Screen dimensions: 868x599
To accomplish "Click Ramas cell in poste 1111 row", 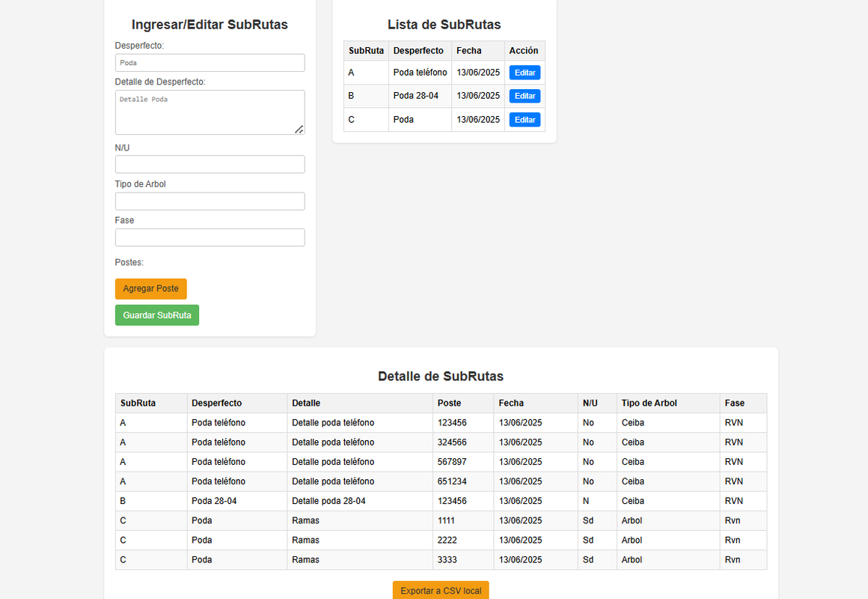I will [x=360, y=520].
